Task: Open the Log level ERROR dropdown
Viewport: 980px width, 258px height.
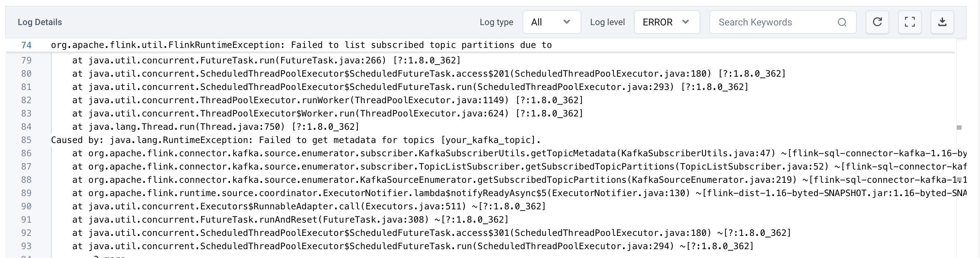Action: [x=667, y=22]
